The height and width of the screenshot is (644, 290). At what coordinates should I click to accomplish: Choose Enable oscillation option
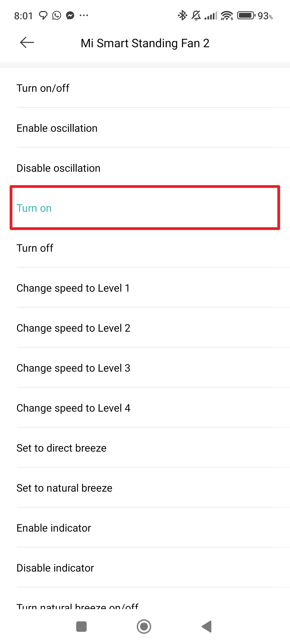click(145, 128)
